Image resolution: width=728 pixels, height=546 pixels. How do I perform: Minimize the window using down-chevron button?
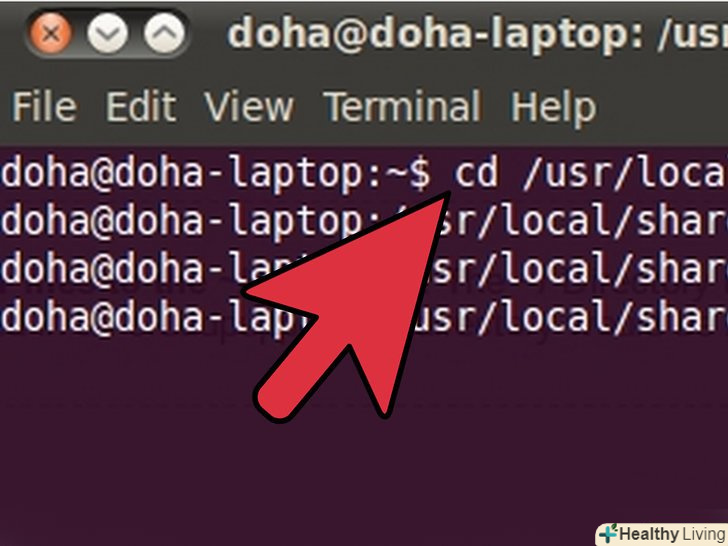tap(108, 33)
